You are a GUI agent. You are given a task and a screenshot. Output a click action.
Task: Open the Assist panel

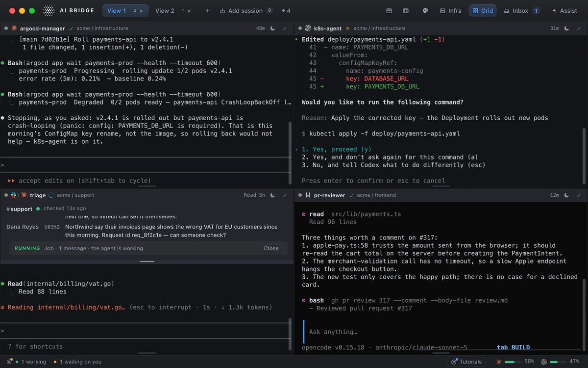(x=564, y=10)
